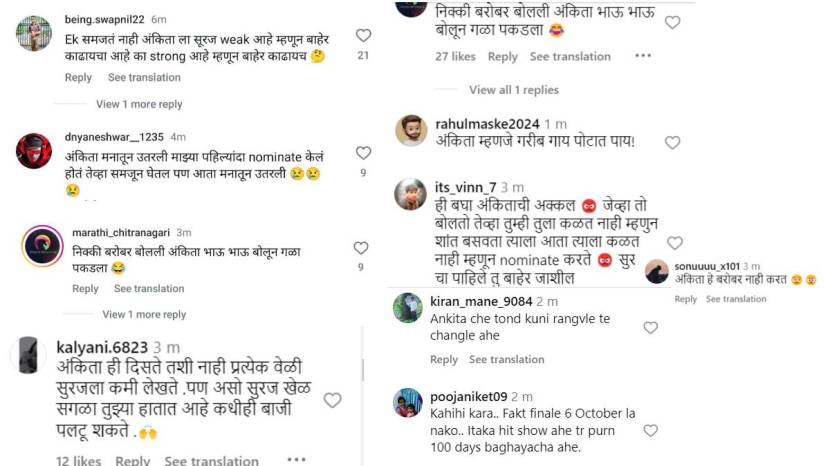View the 27 likes count

(x=455, y=57)
